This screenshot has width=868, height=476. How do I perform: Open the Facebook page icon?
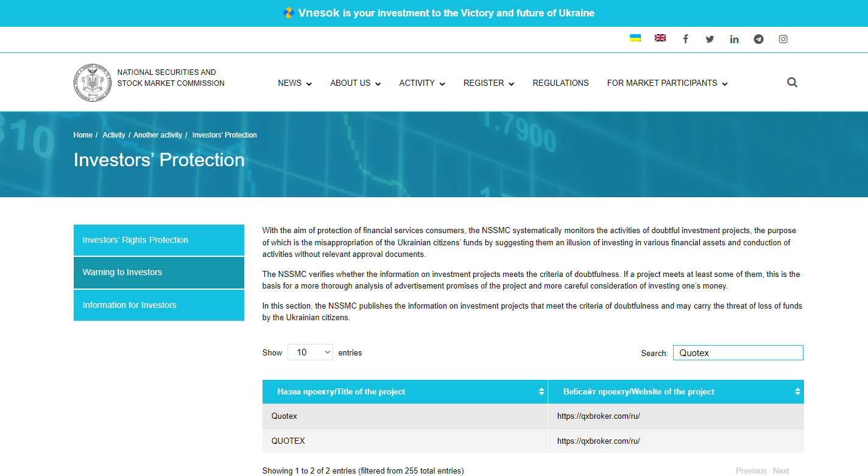(x=685, y=39)
